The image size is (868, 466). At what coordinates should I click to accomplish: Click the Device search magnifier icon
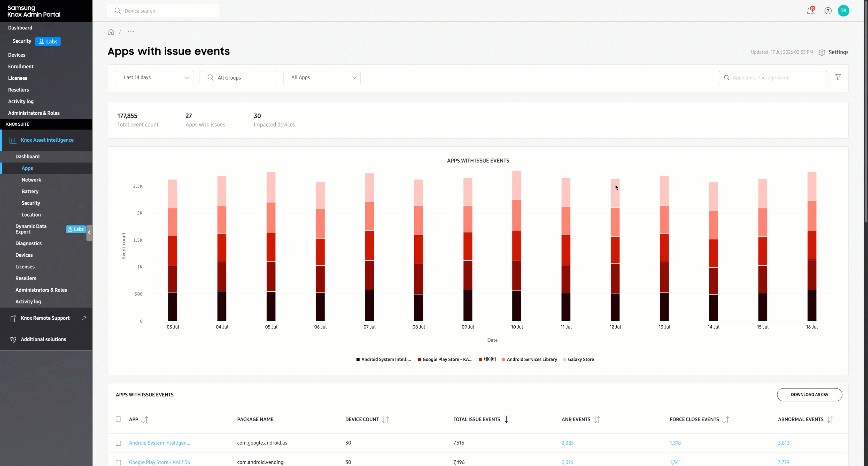pos(118,11)
